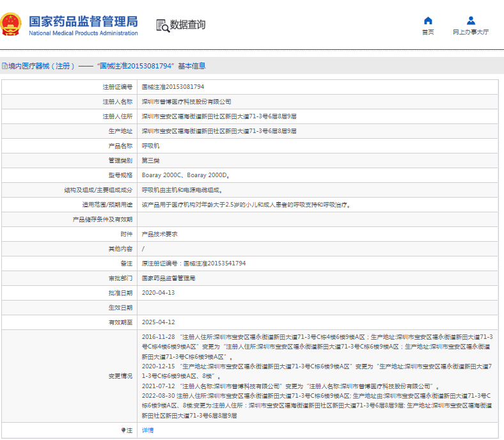Click 国家药品监督管理局 header title
Image resolution: width=504 pixels, height=440 pixels.
[83, 22]
